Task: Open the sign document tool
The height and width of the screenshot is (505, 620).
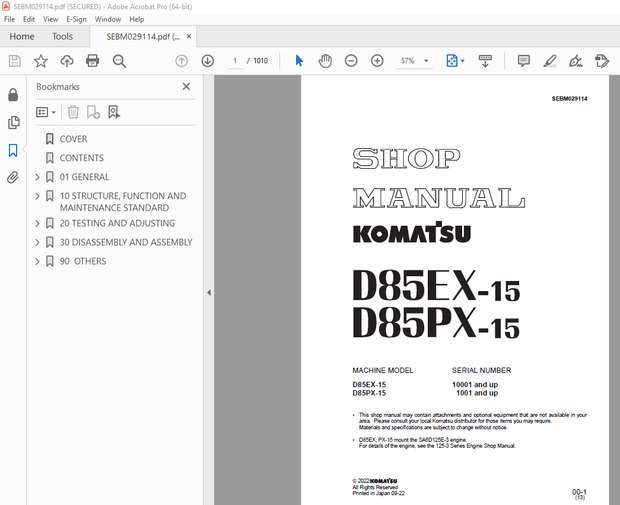Action: 576,61
